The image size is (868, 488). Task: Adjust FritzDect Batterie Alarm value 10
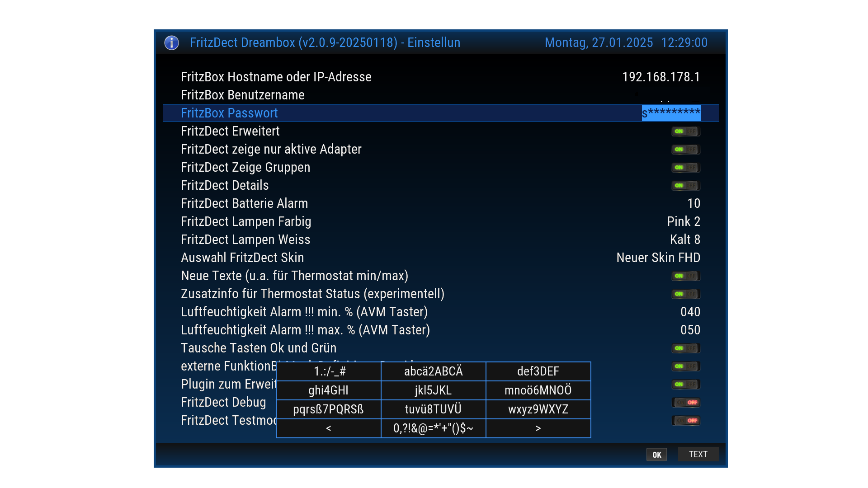(x=693, y=203)
